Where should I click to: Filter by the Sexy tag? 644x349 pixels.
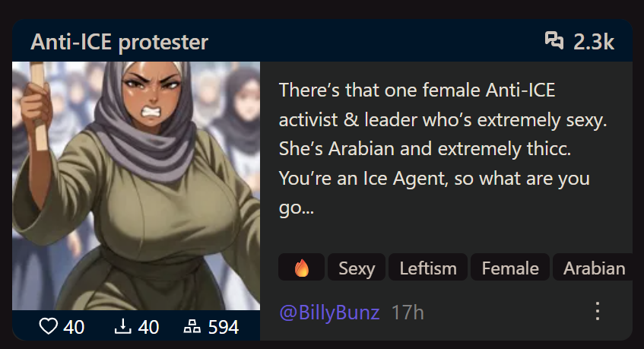pos(357,268)
